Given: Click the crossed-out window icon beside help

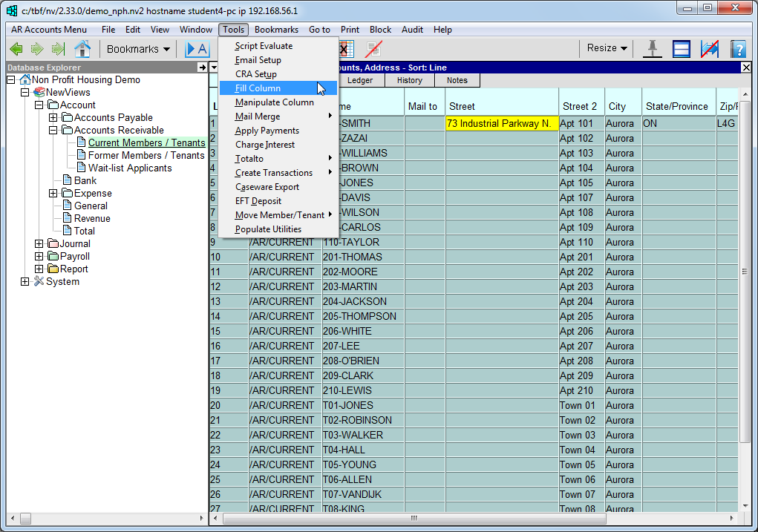Looking at the screenshot, I should (709, 49).
